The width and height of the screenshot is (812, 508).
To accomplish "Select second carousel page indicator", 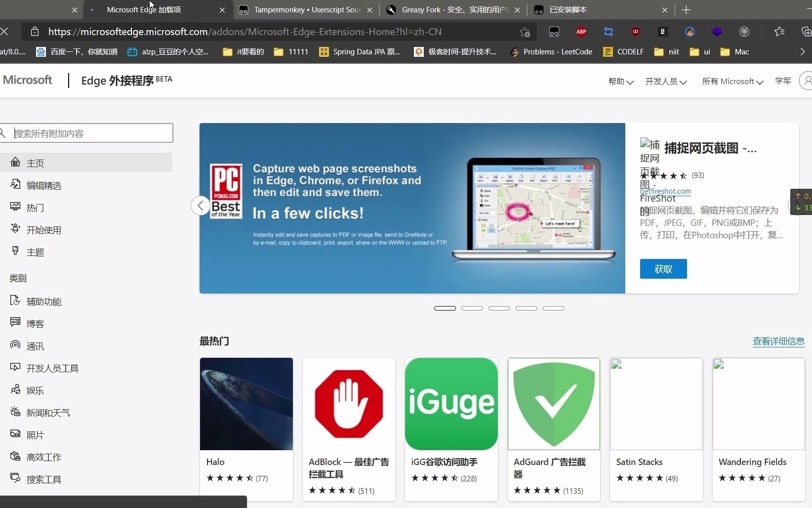I will 472,308.
